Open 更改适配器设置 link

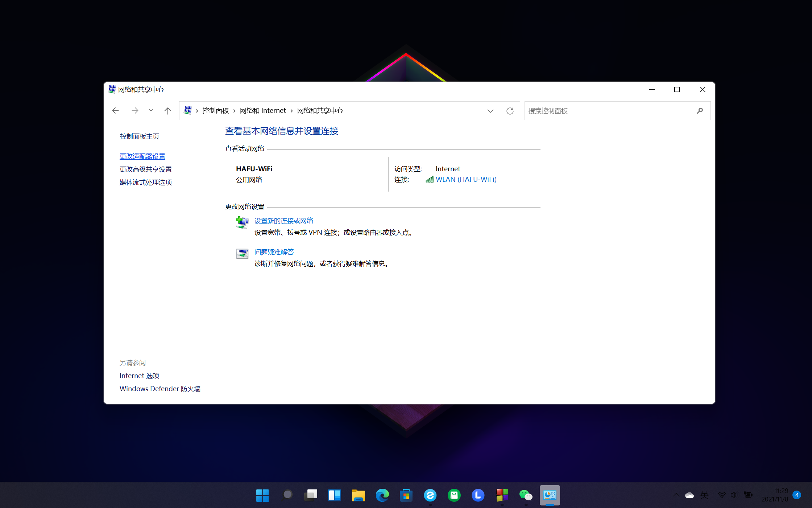click(142, 156)
